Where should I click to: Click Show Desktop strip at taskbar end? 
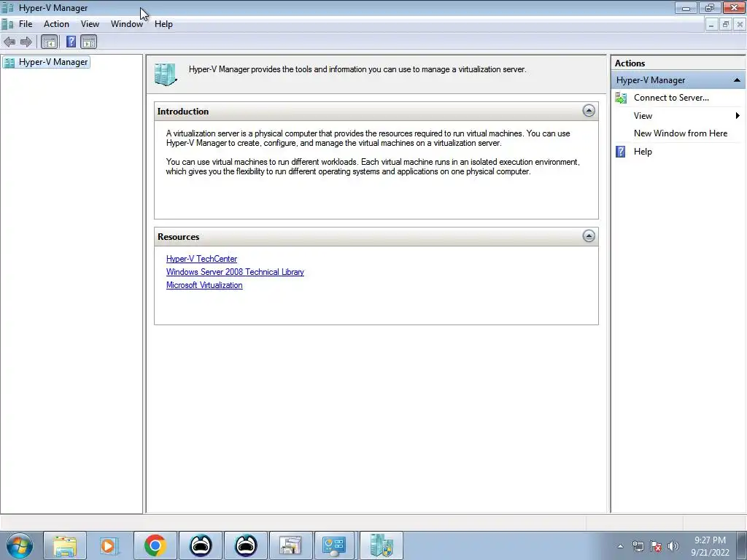(742, 545)
